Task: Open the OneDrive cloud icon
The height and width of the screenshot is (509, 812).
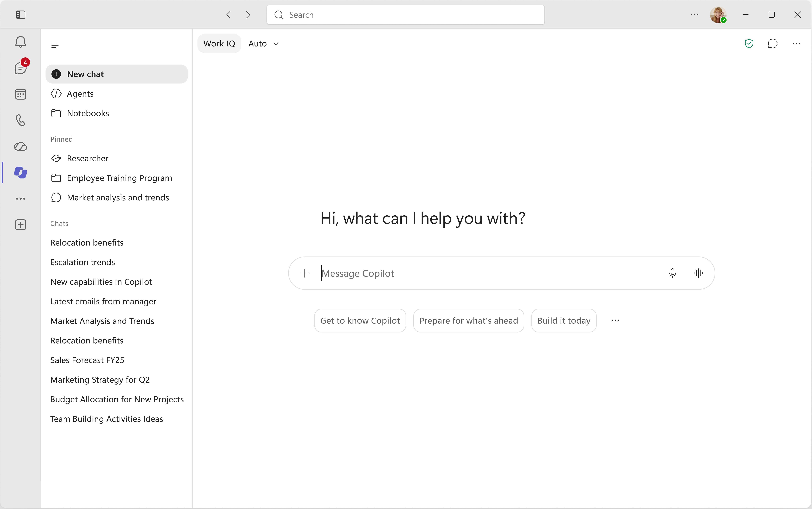Action: point(20,146)
